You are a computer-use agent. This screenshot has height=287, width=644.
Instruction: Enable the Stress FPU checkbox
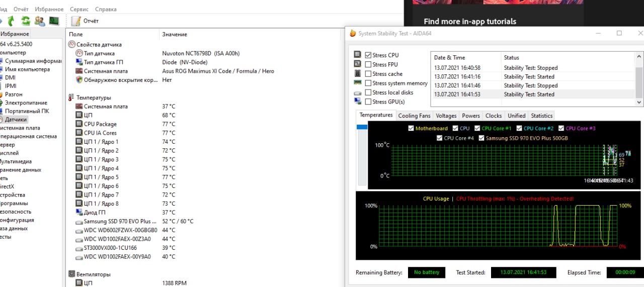coord(368,64)
